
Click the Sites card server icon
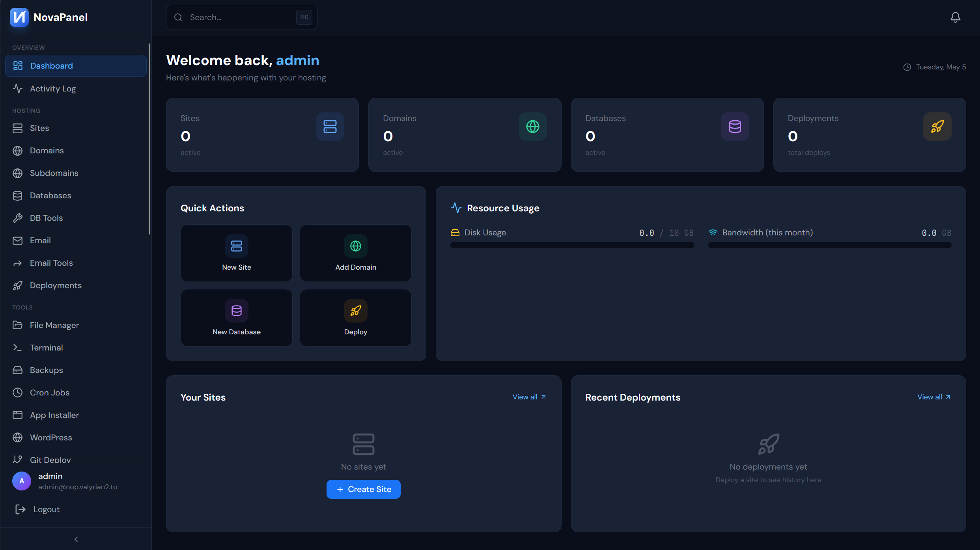pyautogui.click(x=330, y=127)
